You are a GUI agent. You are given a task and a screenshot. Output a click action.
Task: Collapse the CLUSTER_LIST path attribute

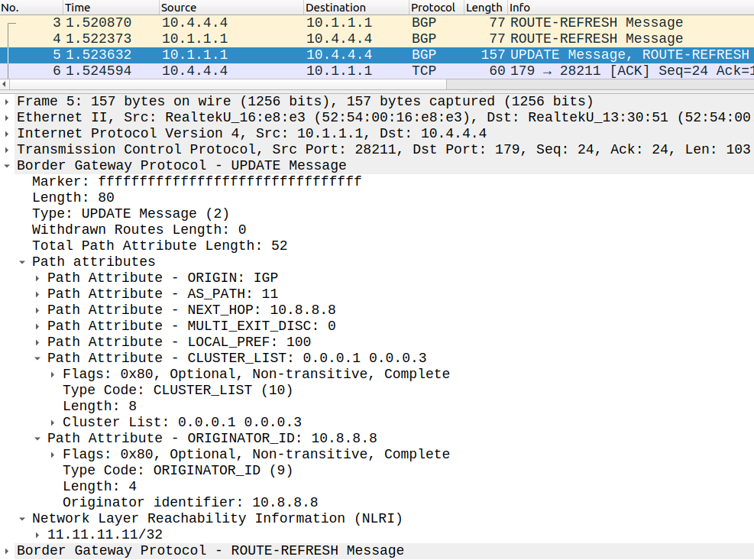(x=37, y=358)
